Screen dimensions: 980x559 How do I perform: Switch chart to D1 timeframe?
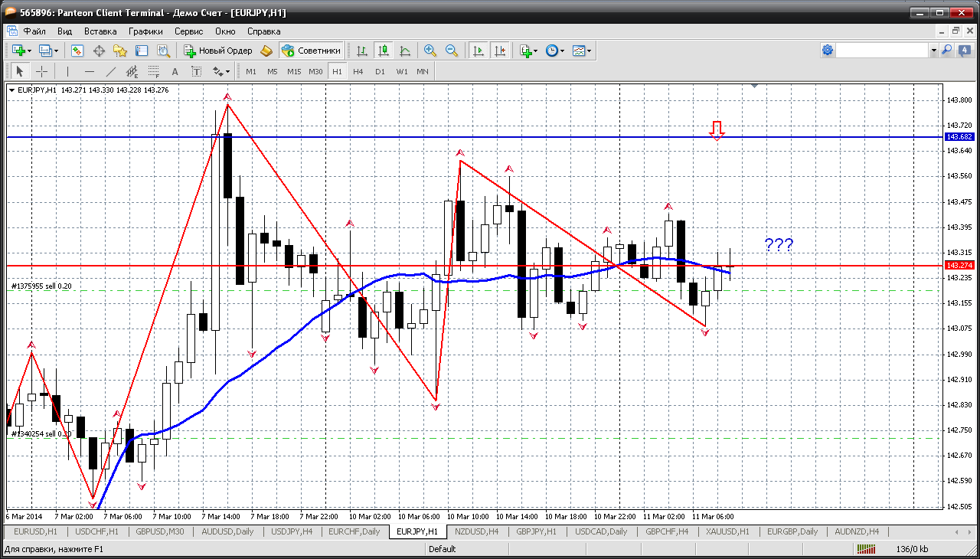point(380,71)
